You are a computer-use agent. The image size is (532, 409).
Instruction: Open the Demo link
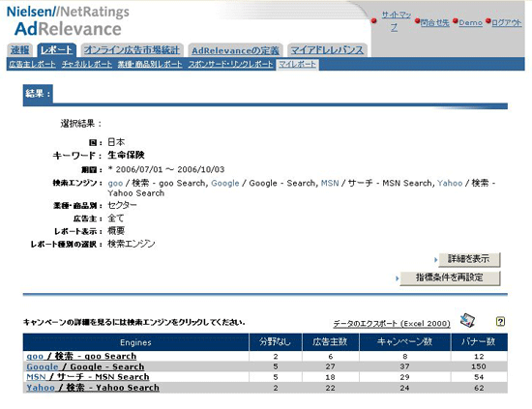[471, 23]
